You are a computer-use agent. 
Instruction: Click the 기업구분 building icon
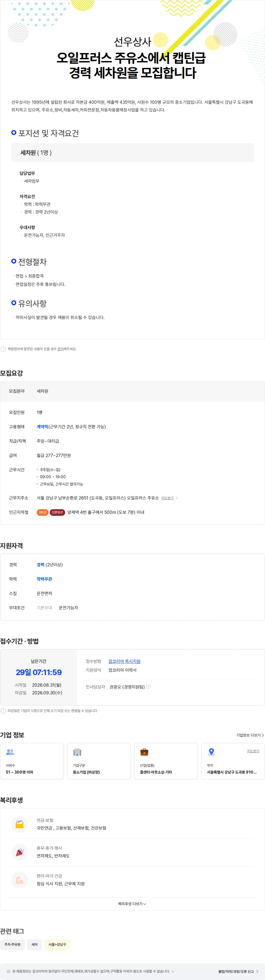[x=77, y=752]
